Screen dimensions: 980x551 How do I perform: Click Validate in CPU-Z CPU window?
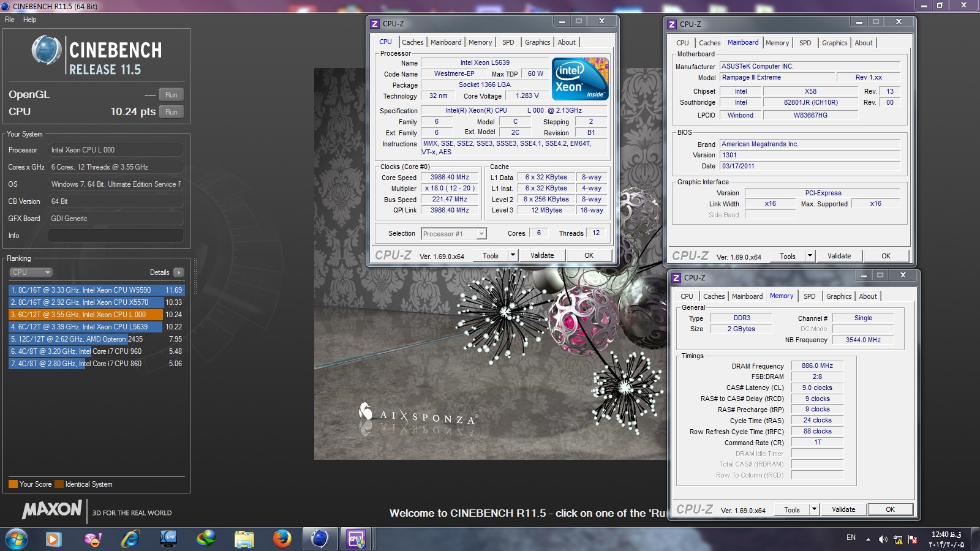(542, 255)
